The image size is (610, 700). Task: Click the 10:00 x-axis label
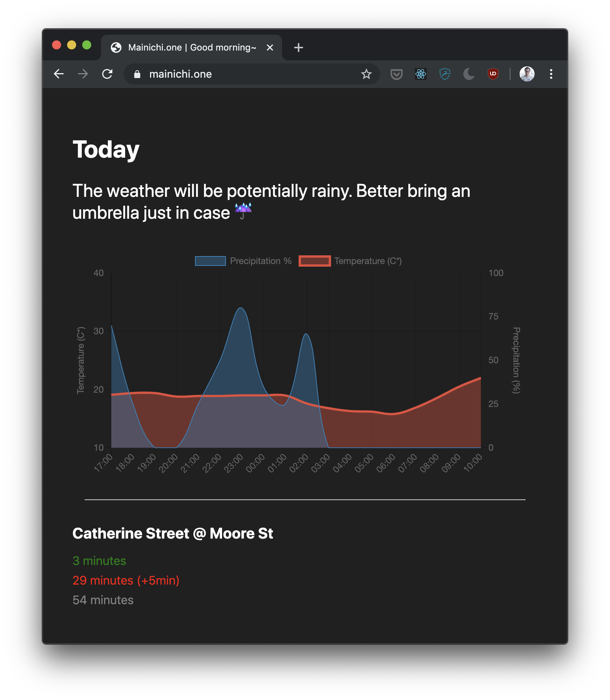pyautogui.click(x=472, y=463)
